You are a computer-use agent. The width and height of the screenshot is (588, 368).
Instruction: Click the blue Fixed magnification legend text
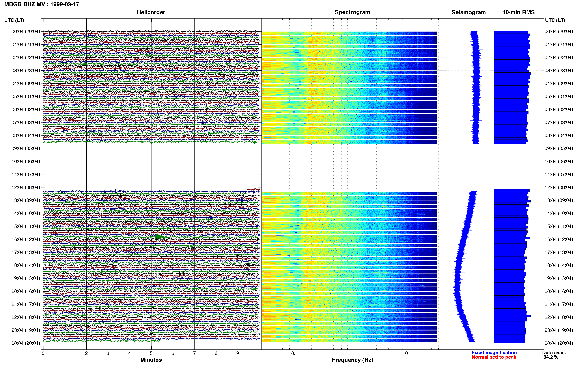pyautogui.click(x=494, y=352)
